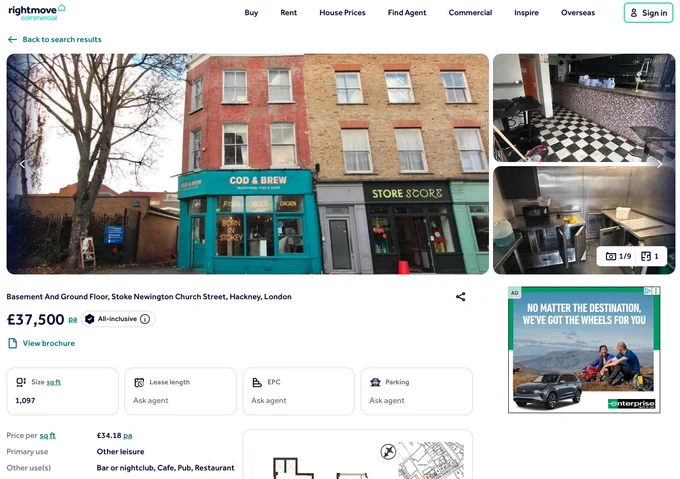The image size is (680, 479).
Task: Click the floorplan compass icon
Action: pos(388,452)
